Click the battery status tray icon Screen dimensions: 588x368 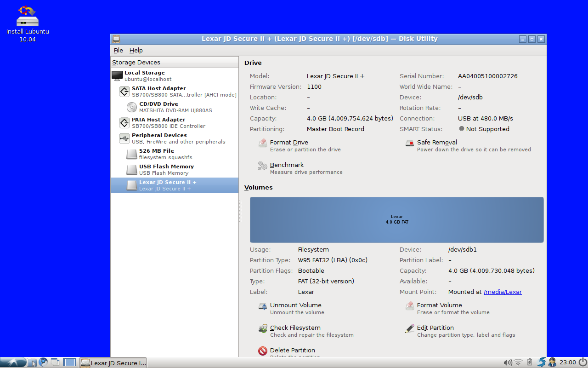coord(530,362)
